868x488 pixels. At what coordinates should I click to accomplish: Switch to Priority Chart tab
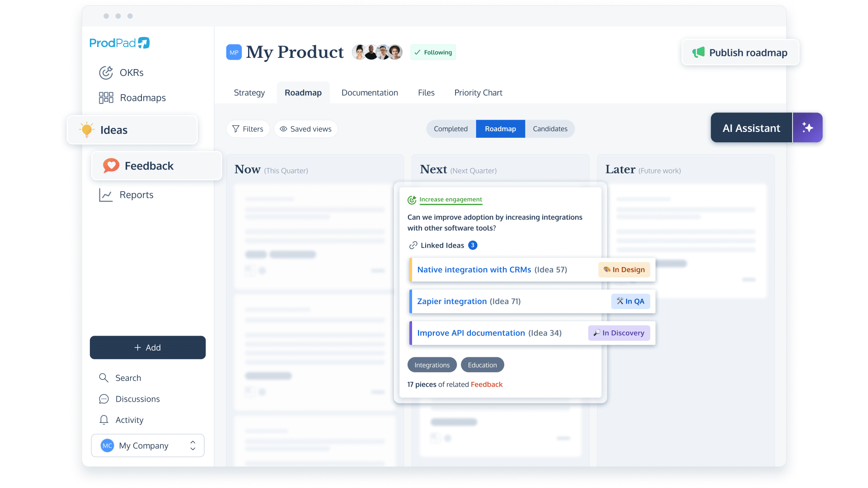coord(478,92)
